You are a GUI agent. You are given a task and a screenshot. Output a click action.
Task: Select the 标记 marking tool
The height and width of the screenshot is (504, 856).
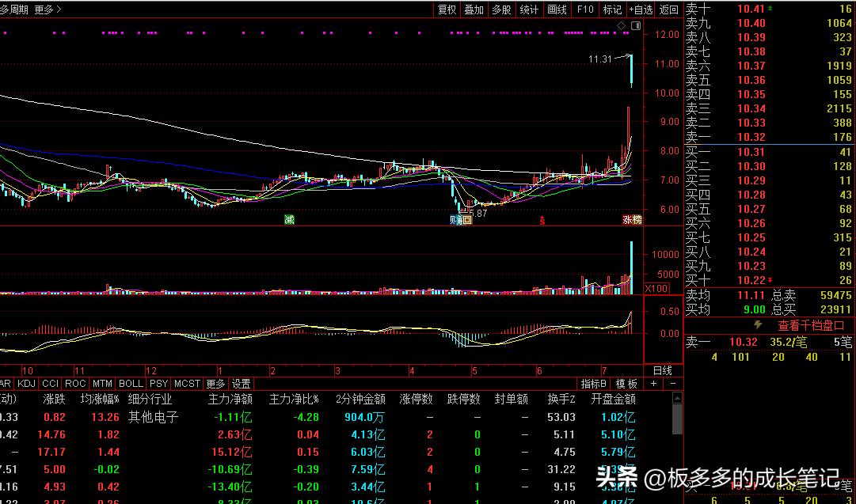click(x=612, y=9)
